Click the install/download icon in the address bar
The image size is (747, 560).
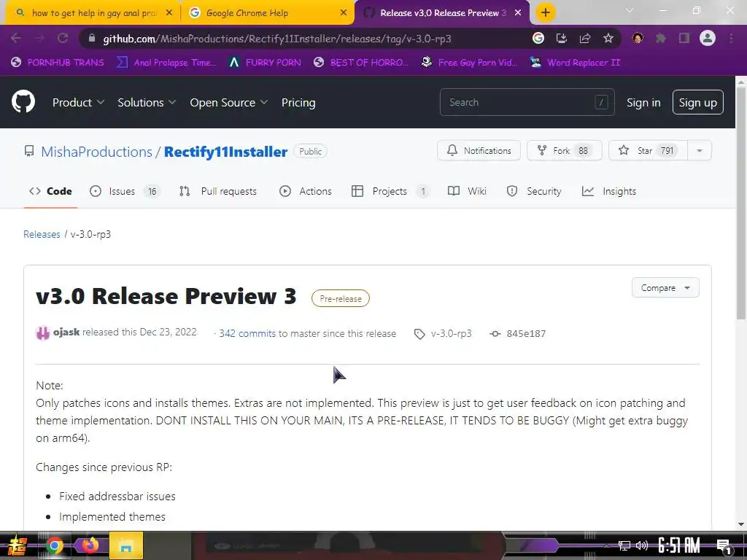click(561, 38)
